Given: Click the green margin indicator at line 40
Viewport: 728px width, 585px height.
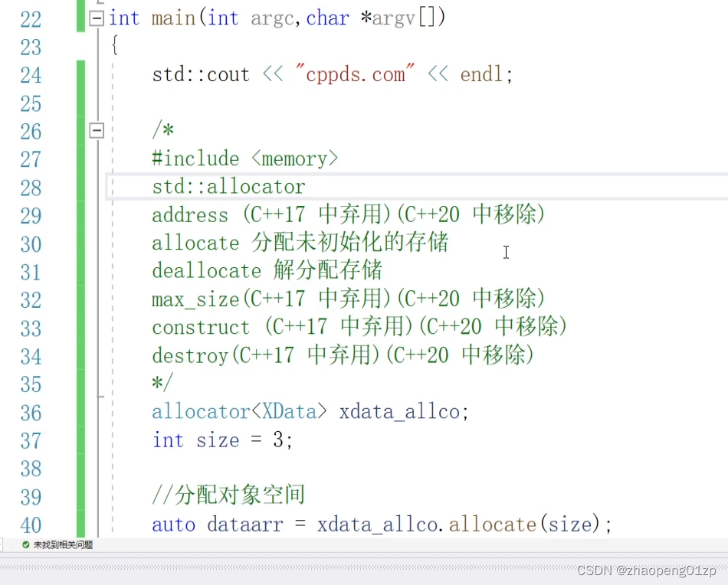Looking at the screenshot, I should (x=81, y=524).
